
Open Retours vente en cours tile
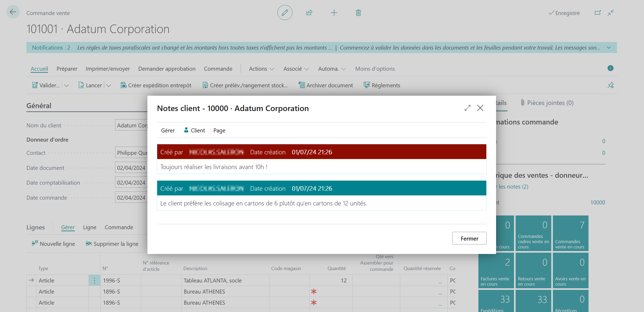click(x=533, y=270)
